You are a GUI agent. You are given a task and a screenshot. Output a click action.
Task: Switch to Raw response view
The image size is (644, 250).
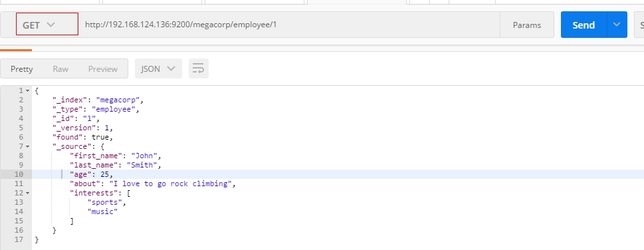60,69
